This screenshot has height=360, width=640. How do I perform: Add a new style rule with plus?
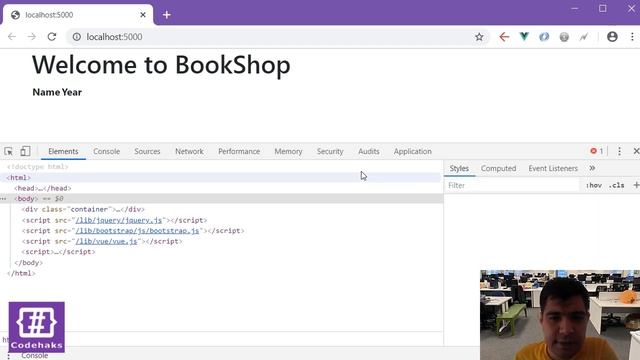click(636, 185)
